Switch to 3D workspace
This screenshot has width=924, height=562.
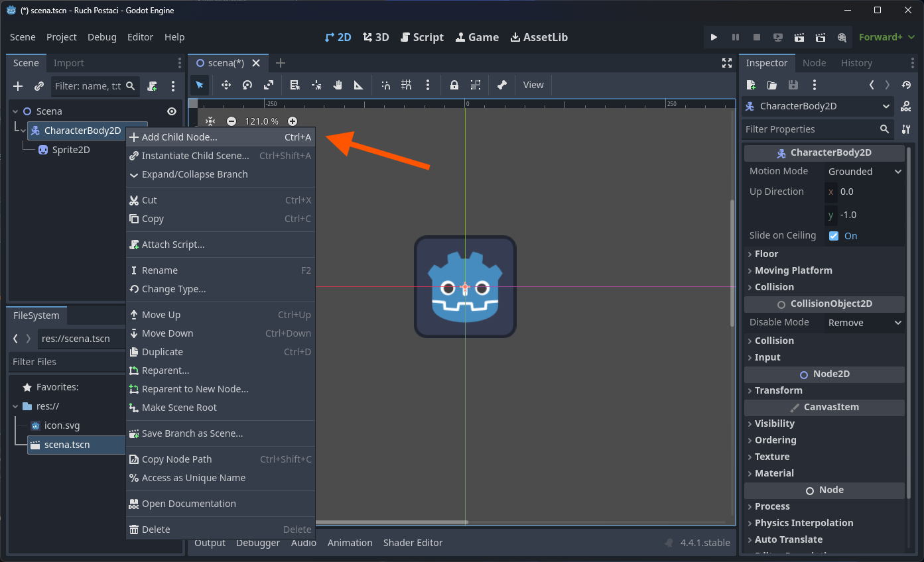376,37
